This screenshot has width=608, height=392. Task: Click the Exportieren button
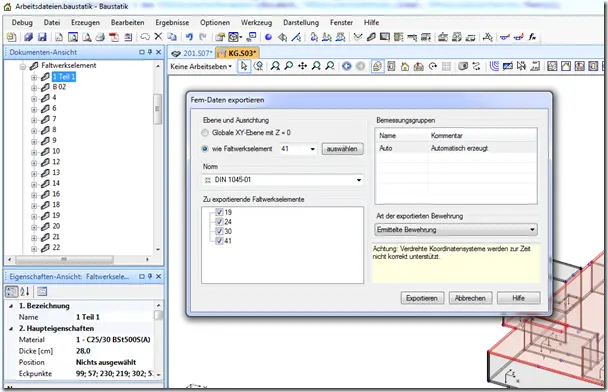(422, 298)
